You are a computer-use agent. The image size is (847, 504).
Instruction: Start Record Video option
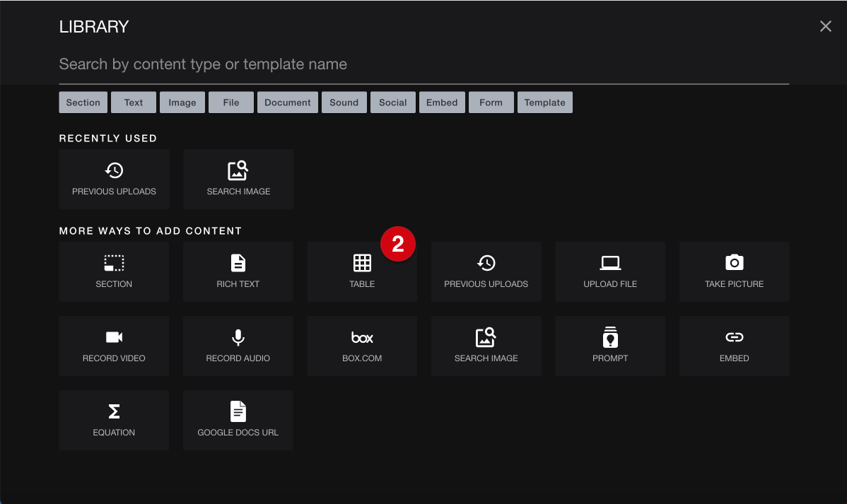coord(114,346)
